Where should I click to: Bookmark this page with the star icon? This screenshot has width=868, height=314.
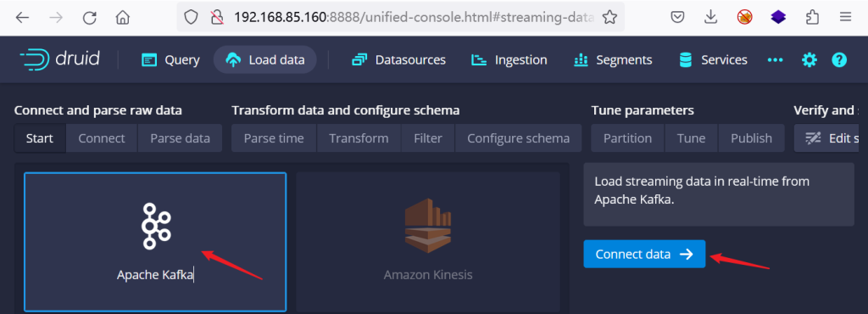(609, 18)
